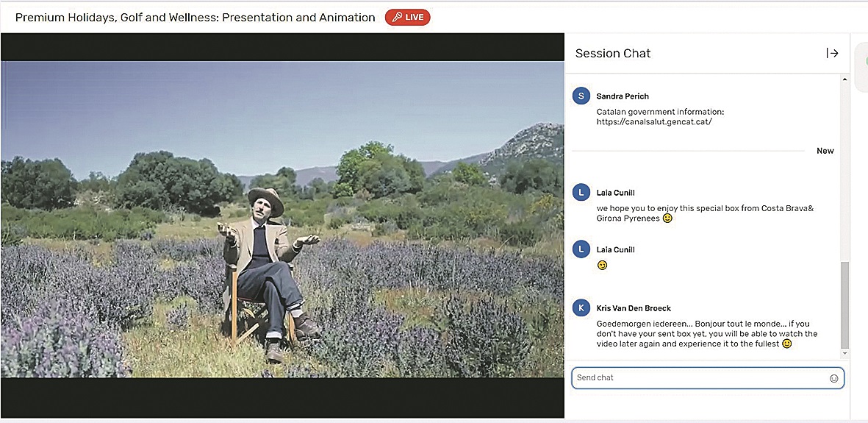
Task: Click Laia Cunill's avatar beside Costa Brava message
Action: [x=581, y=192]
